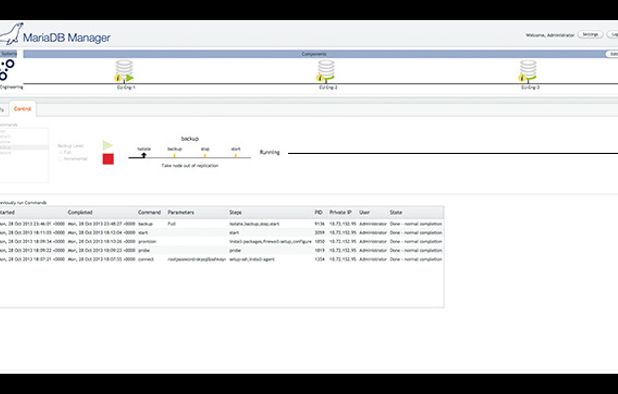Image resolution: width=618 pixels, height=394 pixels.
Task: Open the Control tab
Action: [22, 109]
